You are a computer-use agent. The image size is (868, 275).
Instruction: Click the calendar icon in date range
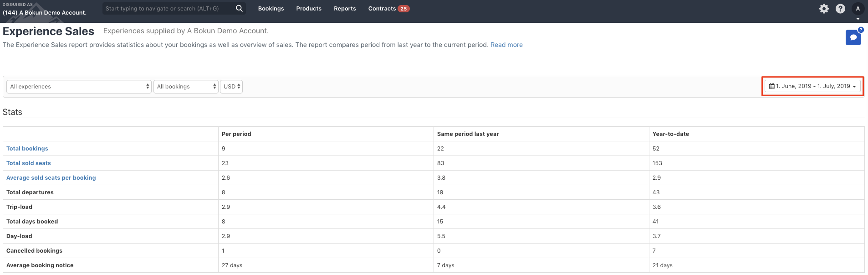pos(772,86)
